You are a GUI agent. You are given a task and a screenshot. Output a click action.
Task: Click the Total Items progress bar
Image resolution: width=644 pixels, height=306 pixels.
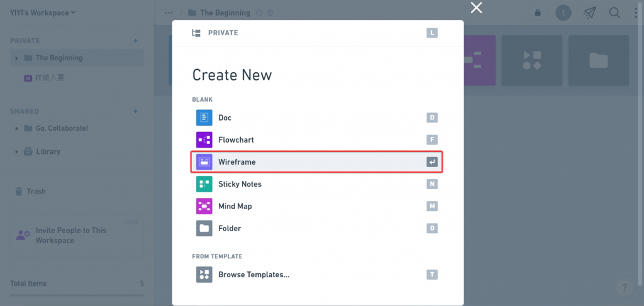pyautogui.click(x=77, y=295)
